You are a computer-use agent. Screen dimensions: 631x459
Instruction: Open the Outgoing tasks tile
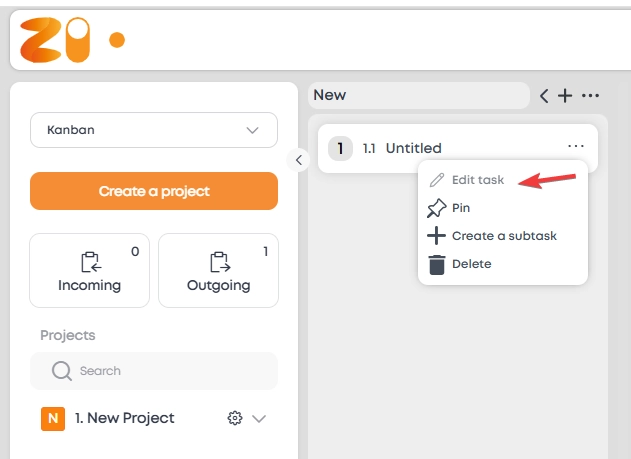pos(218,271)
